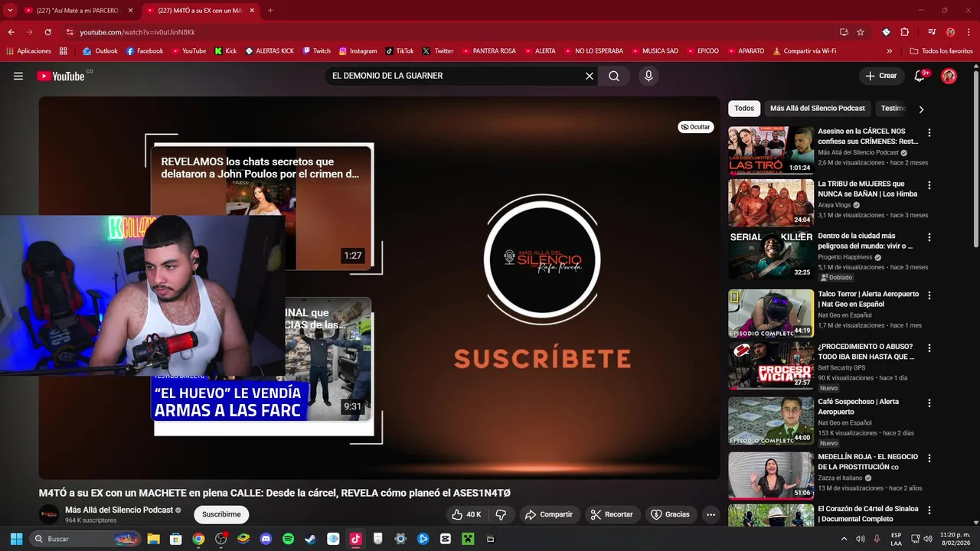
Task: Go back in browser history
Action: coord(11,32)
